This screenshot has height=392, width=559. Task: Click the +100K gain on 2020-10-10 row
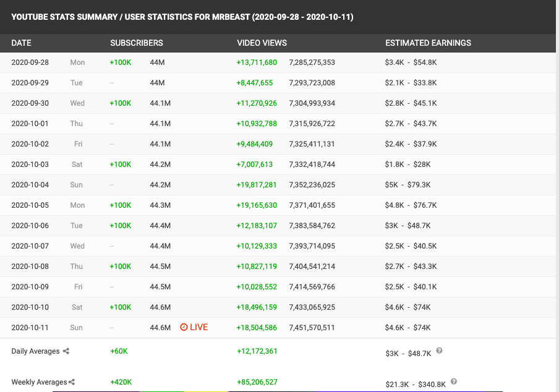pyautogui.click(x=121, y=307)
